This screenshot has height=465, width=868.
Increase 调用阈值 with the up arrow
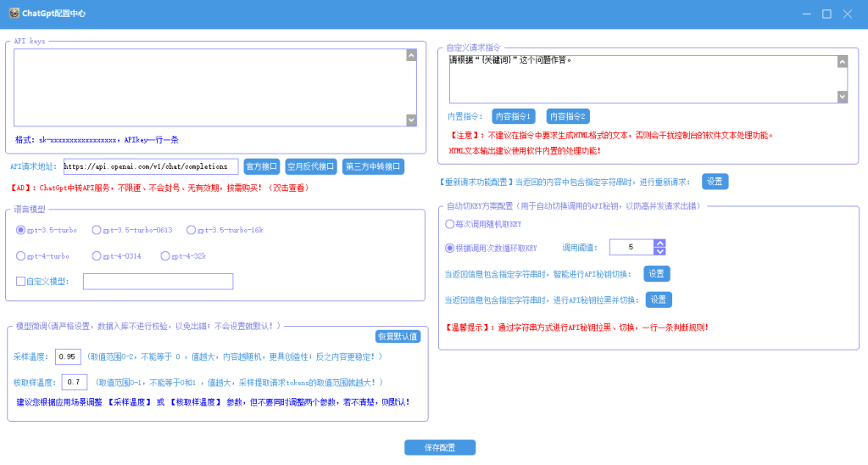(x=659, y=244)
